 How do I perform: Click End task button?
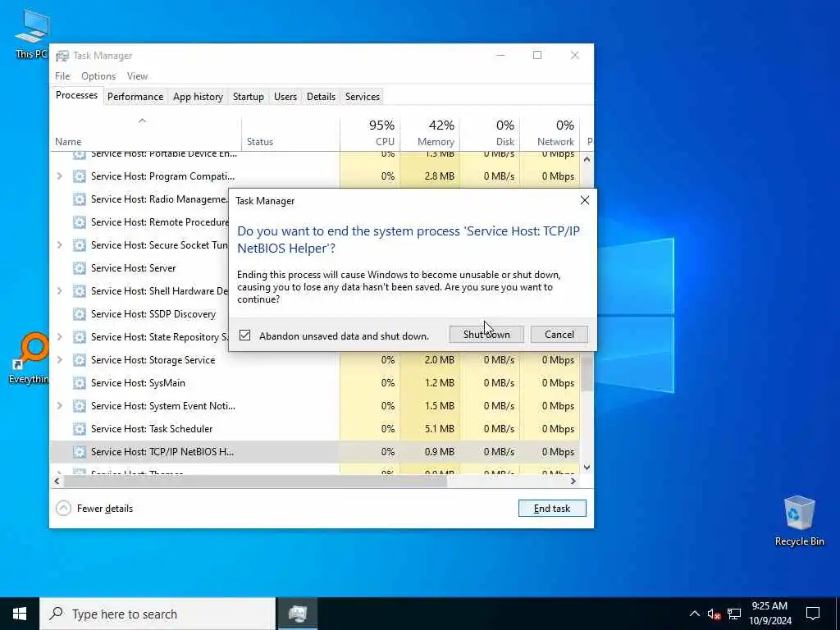pos(552,508)
